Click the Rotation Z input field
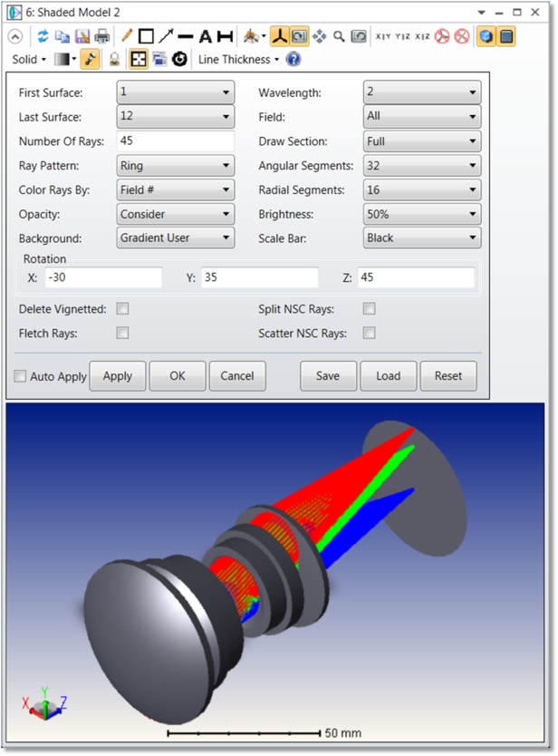Viewport: 558px width, 756px height. (x=416, y=277)
